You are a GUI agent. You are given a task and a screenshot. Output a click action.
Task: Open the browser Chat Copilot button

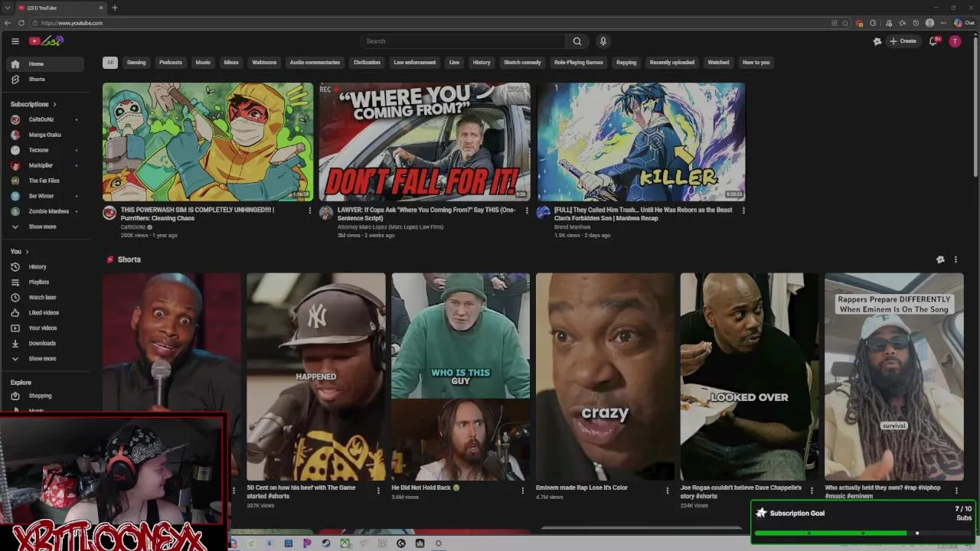point(963,23)
